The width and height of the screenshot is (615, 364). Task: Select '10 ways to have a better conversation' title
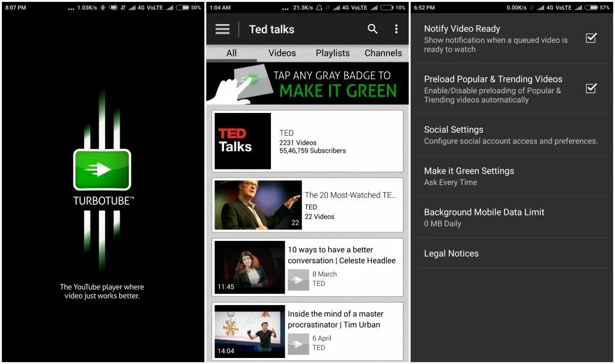(x=342, y=255)
